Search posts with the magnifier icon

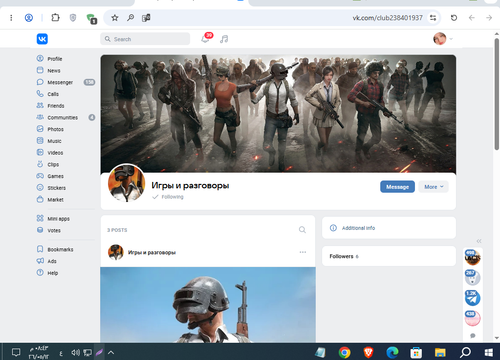pos(302,230)
